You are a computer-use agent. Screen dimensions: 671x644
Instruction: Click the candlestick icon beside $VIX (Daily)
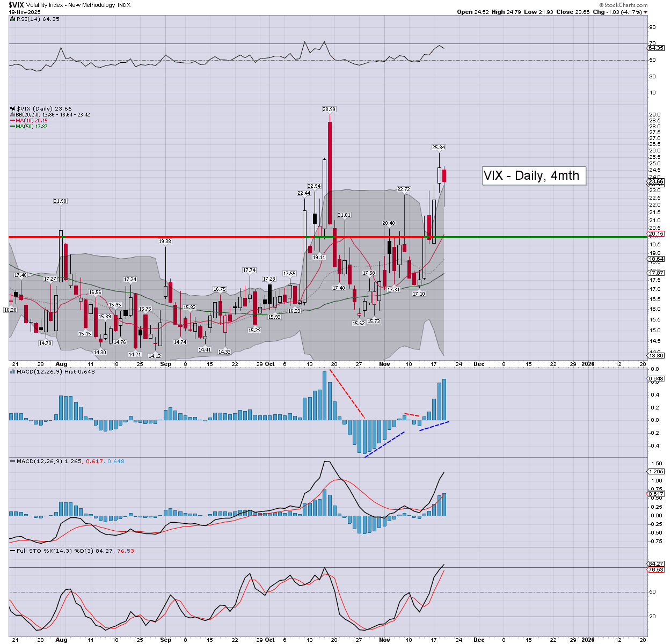click(13, 109)
